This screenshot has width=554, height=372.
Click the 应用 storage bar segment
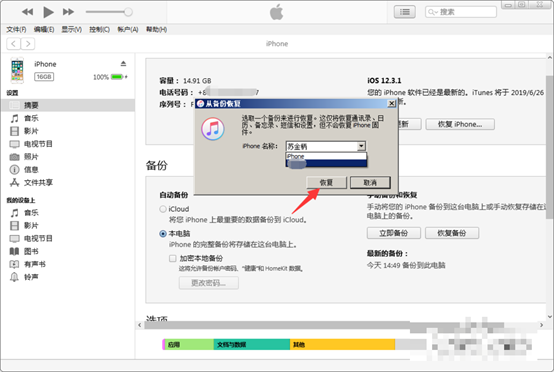click(189, 344)
